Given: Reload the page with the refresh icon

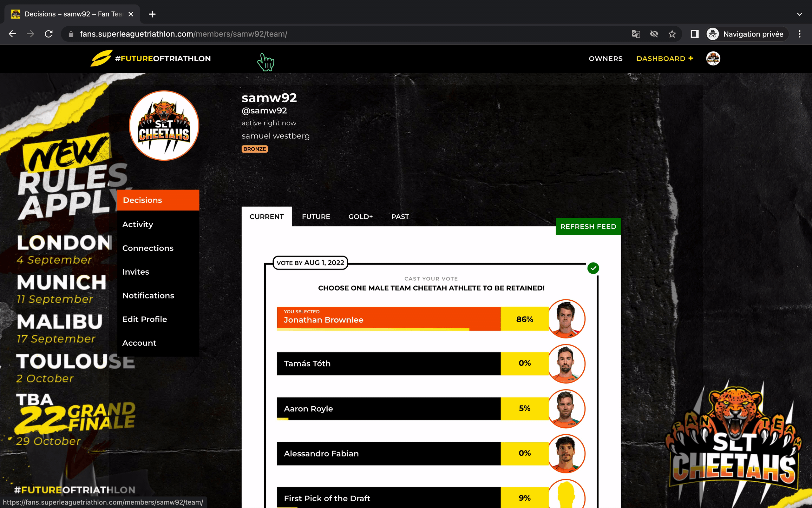Looking at the screenshot, I should pyautogui.click(x=49, y=34).
